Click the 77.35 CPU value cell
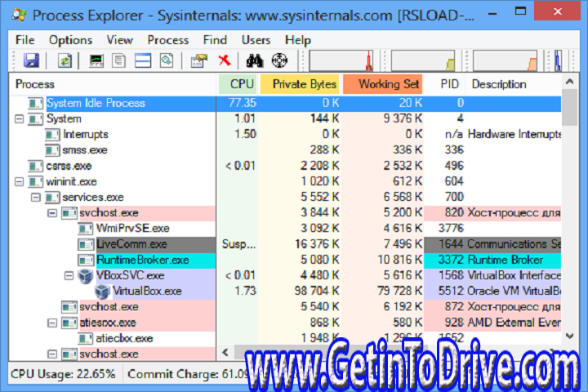This screenshot has width=588, height=392. (x=243, y=103)
